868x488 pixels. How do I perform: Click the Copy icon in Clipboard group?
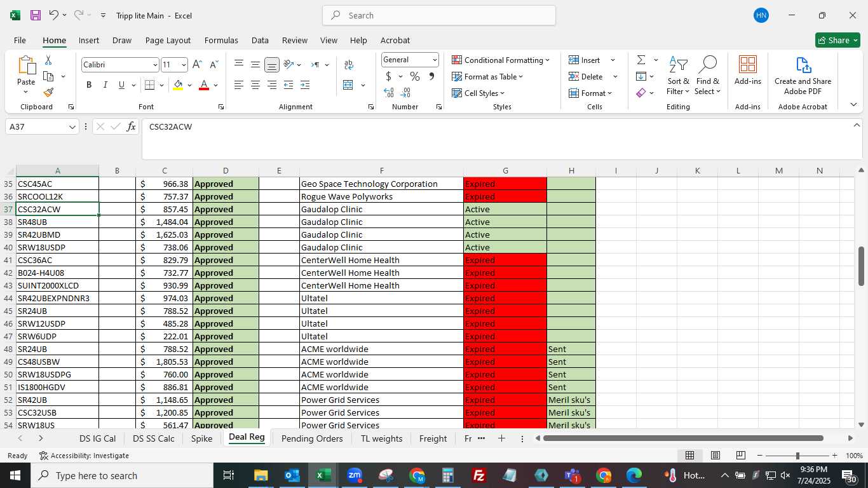click(x=48, y=76)
